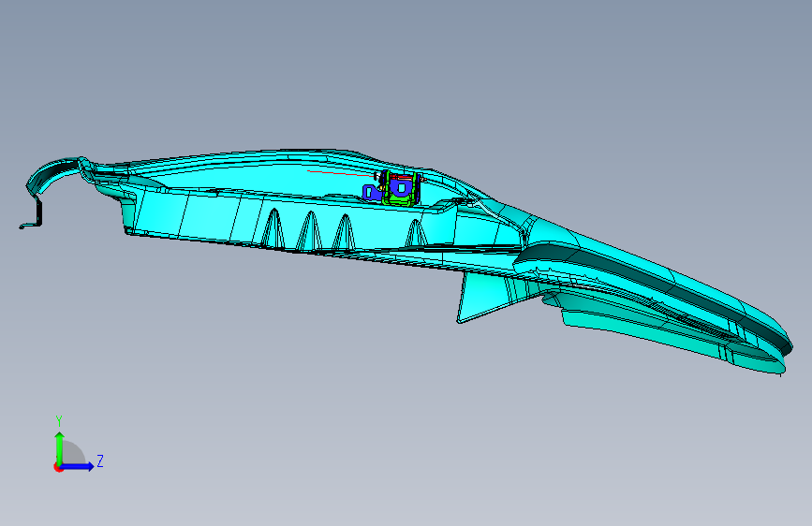Click the "Y" axis label text
Screen dimensions: 812x526
pos(59,421)
